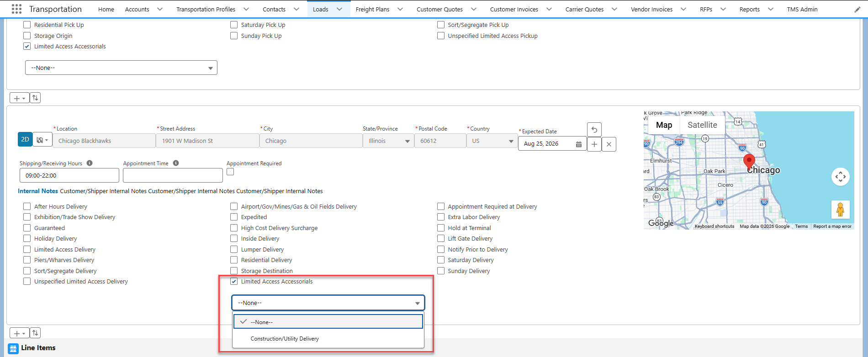Click the Street View pegman icon
Image resolution: width=868 pixels, height=357 pixels.
[840, 210]
